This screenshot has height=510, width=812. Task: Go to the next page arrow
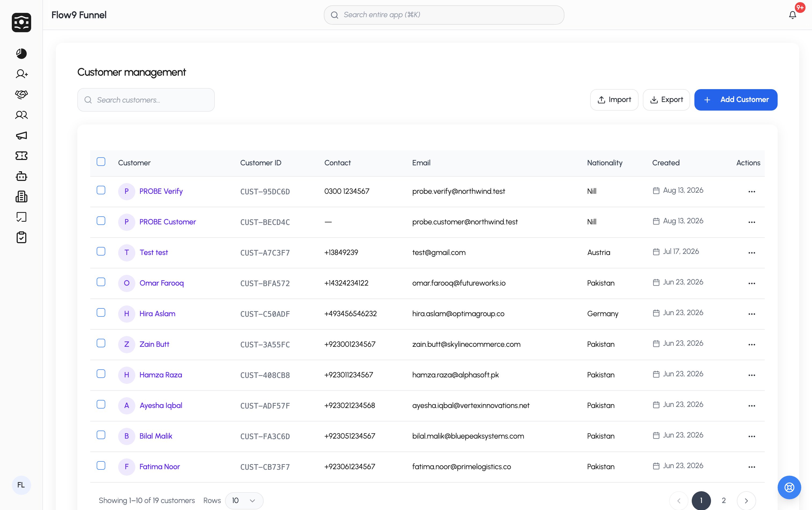pos(746,501)
